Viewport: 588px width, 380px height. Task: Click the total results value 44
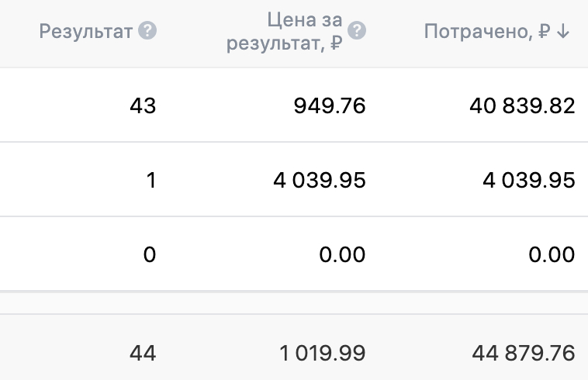[x=142, y=354]
